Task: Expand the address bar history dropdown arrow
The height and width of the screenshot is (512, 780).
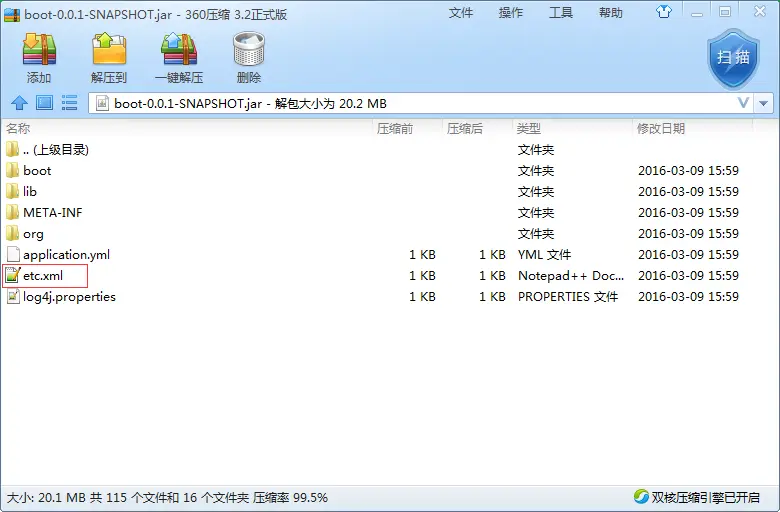Action: [764, 103]
